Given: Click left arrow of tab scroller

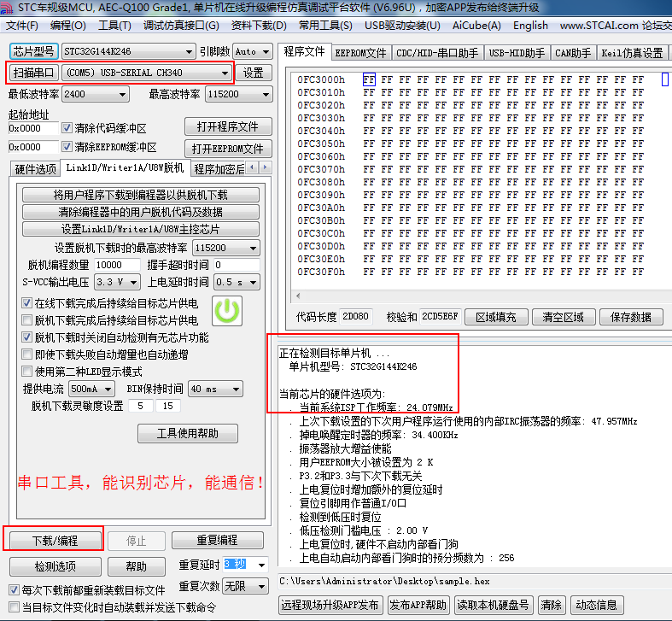Looking at the screenshot, I should (x=253, y=167).
